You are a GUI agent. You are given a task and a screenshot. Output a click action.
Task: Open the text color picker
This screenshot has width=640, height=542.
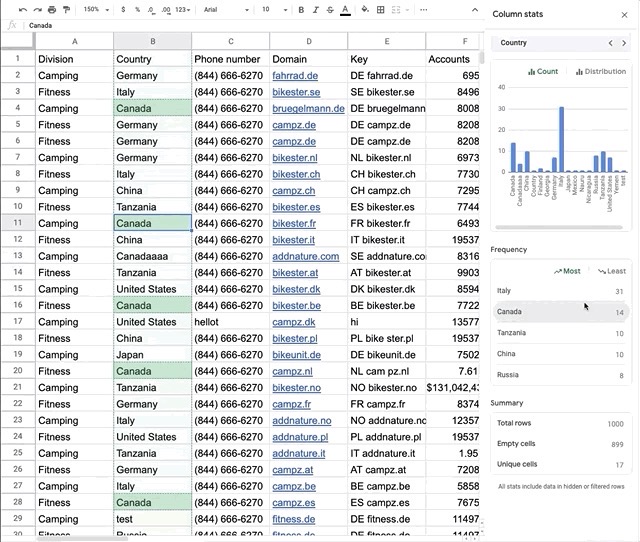(345, 9)
